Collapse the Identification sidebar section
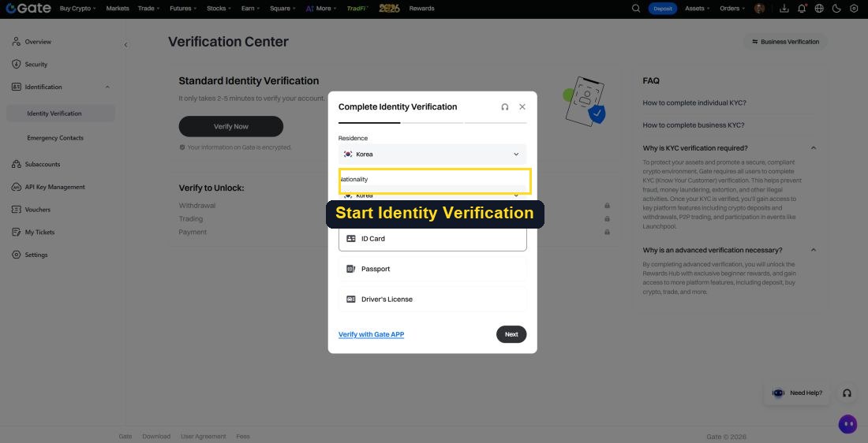This screenshot has height=443, width=868. (107, 87)
